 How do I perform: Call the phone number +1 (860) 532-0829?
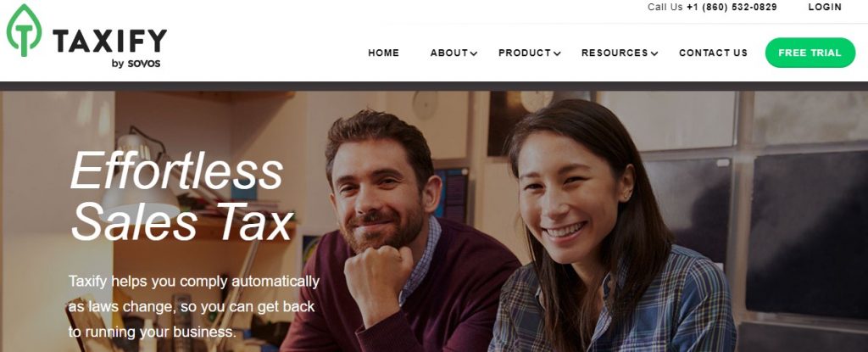(732, 7)
